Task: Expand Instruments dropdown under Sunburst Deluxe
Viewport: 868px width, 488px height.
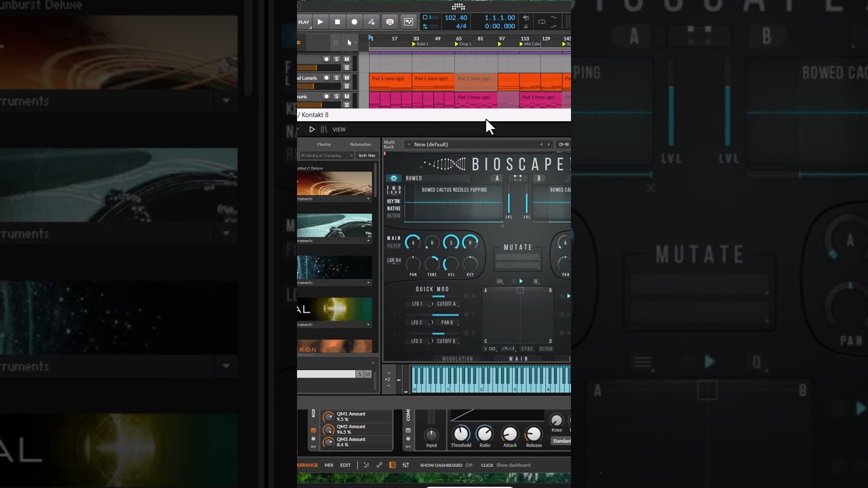Action: coord(369,199)
